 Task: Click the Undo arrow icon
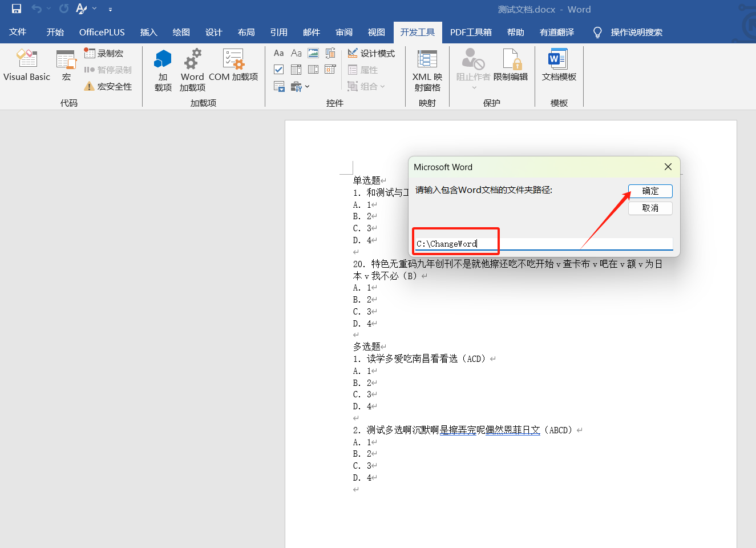click(x=37, y=9)
